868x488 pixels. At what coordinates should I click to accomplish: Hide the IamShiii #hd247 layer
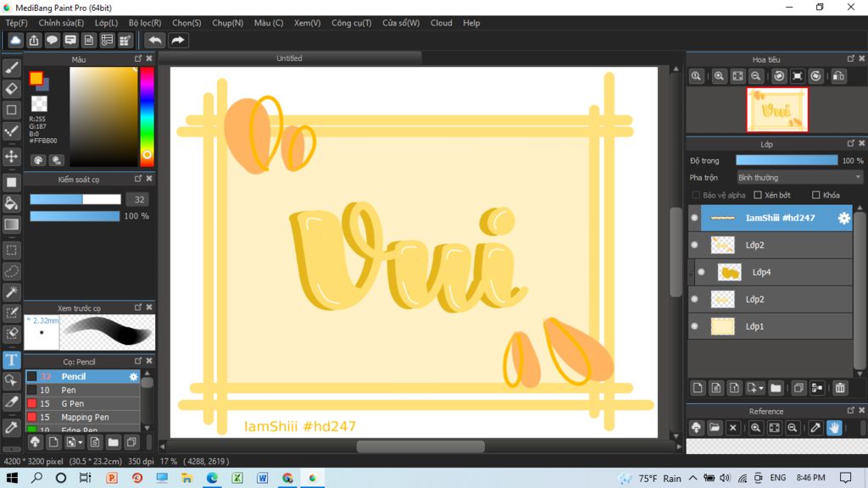[x=694, y=218]
